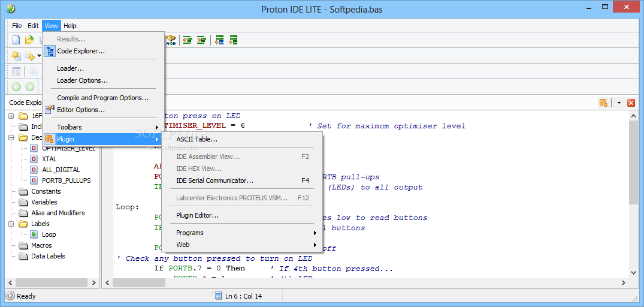Select the Data Labels folder

48,256
